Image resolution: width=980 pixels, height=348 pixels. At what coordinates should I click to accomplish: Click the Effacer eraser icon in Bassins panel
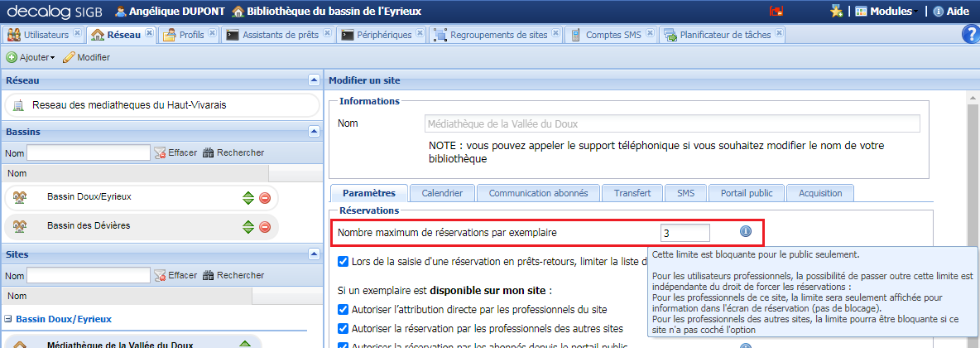160,152
